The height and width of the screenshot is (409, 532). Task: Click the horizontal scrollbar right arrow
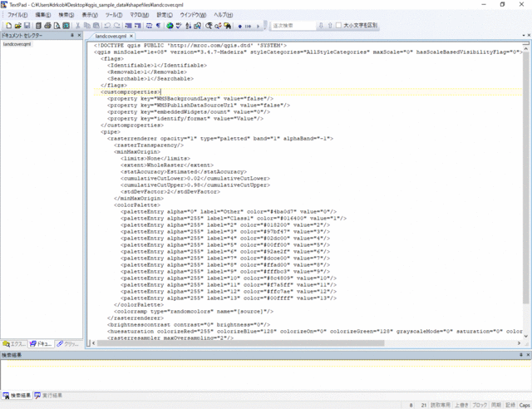(519, 343)
